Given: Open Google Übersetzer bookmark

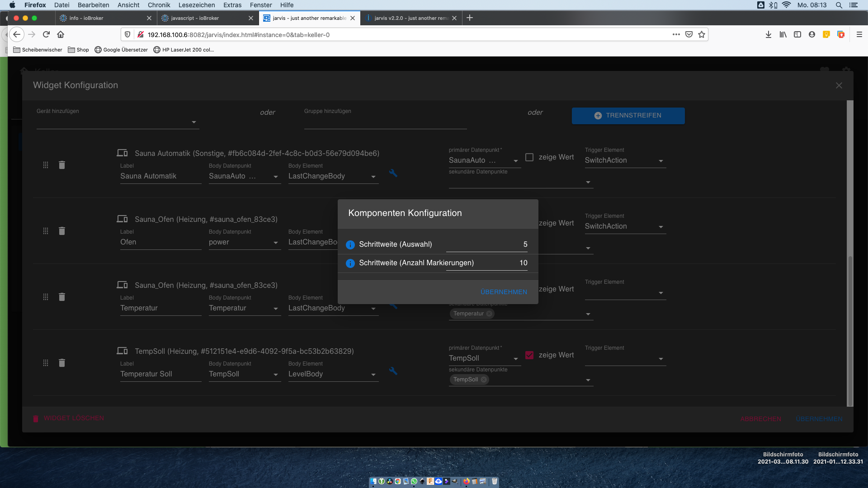Looking at the screenshot, I should [x=121, y=50].
